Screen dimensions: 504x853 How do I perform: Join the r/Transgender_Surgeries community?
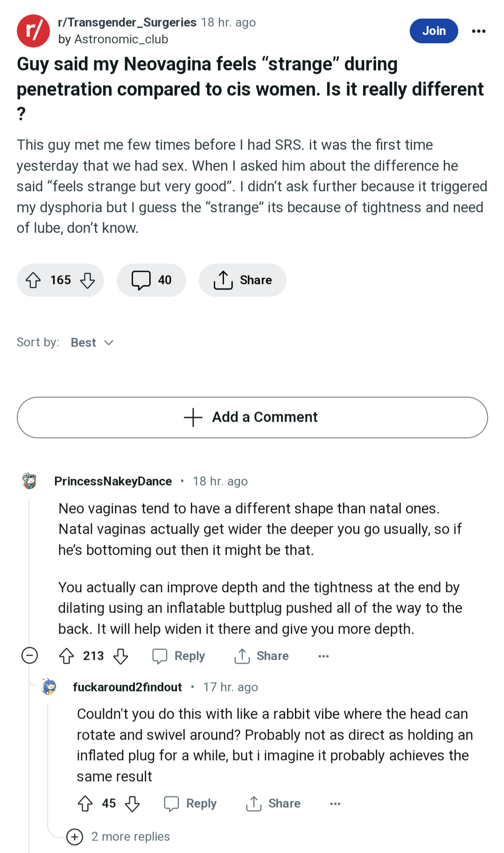point(434,31)
